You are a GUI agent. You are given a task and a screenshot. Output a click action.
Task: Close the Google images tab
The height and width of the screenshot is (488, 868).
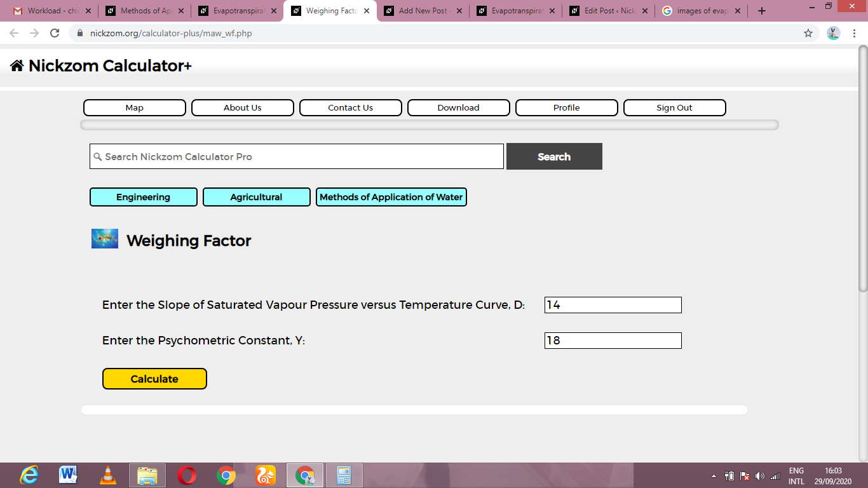738,11
